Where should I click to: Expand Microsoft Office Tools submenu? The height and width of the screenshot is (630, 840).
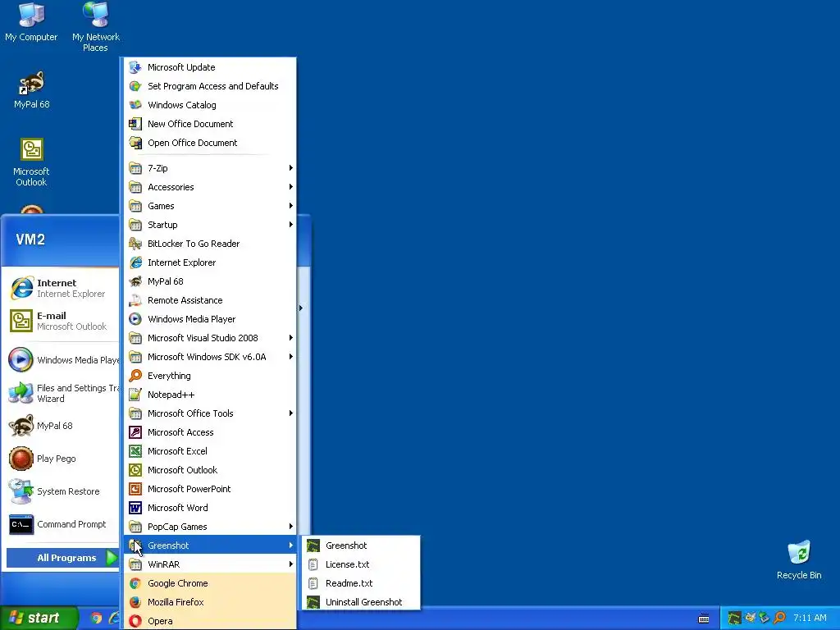(x=210, y=413)
